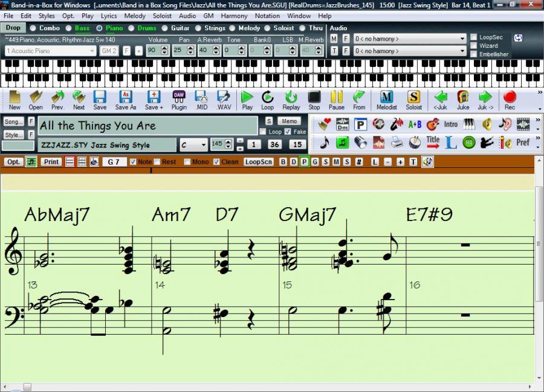Open the Styles menu
The width and height of the screenshot is (544, 392).
tap(47, 16)
